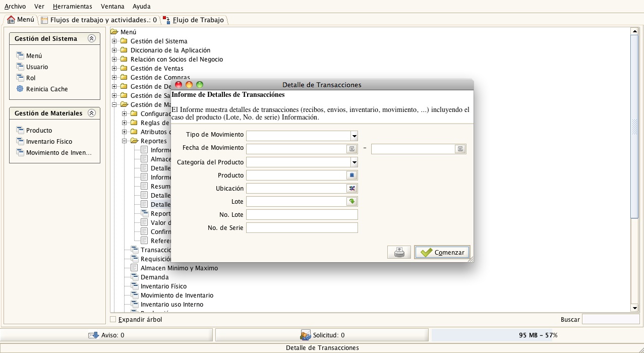The height and width of the screenshot is (353, 644).
Task: Click the Solicitud request icon in status bar
Action: [x=305, y=335]
